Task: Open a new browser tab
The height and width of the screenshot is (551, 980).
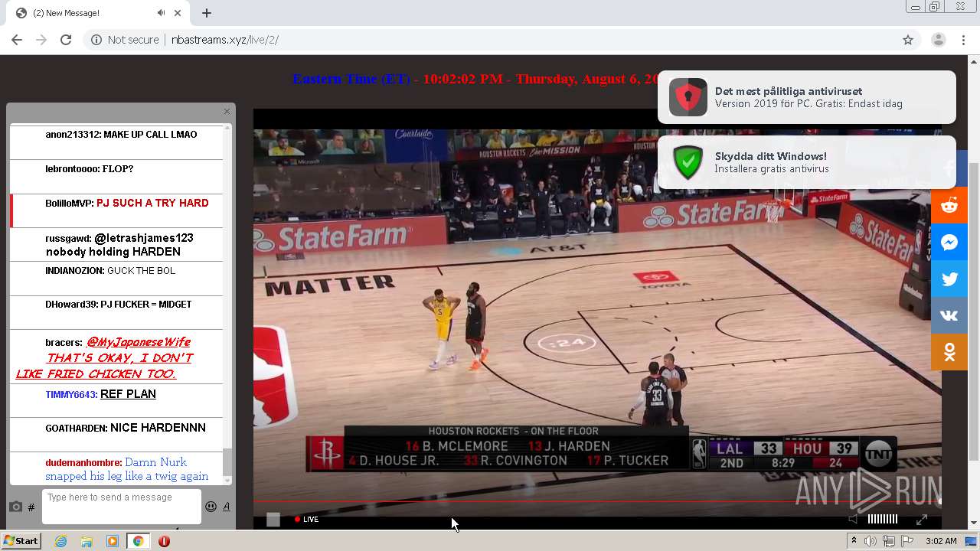Action: [x=207, y=13]
